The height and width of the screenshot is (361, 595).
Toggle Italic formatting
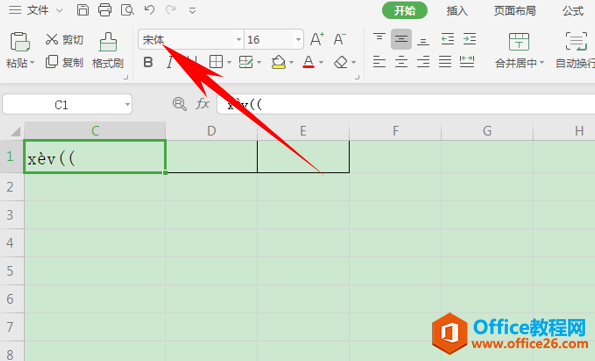point(170,62)
